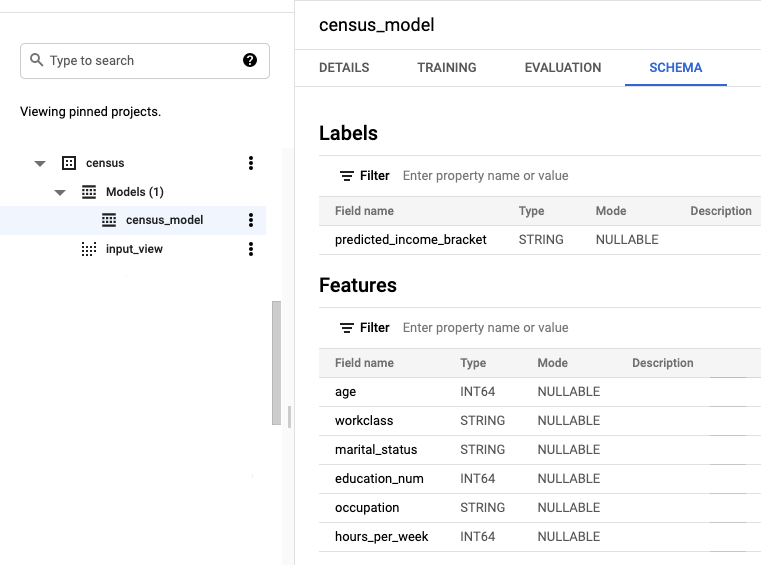The height and width of the screenshot is (565, 761).
Task: Click the Features table Field name header
Action: point(364,363)
